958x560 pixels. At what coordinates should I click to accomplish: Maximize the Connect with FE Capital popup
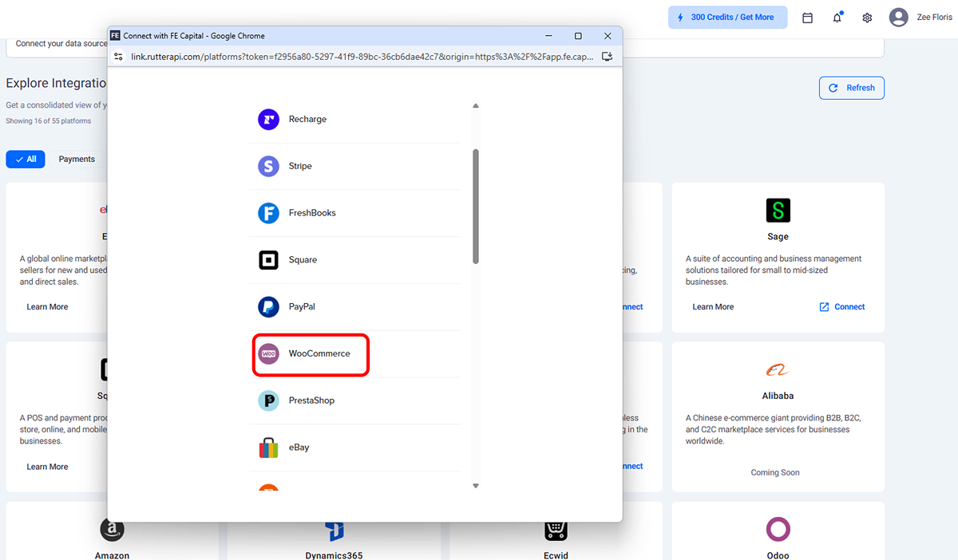pos(578,36)
